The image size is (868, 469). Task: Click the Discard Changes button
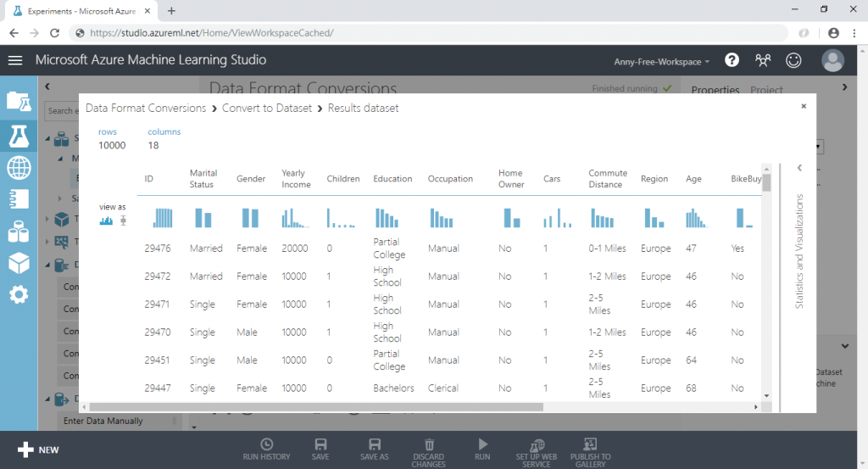pyautogui.click(x=428, y=453)
